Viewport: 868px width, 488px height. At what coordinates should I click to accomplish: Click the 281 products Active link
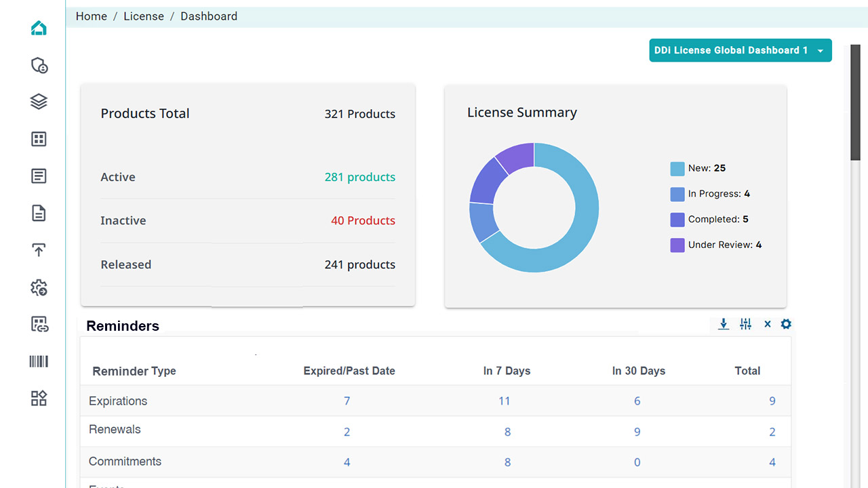coord(359,177)
